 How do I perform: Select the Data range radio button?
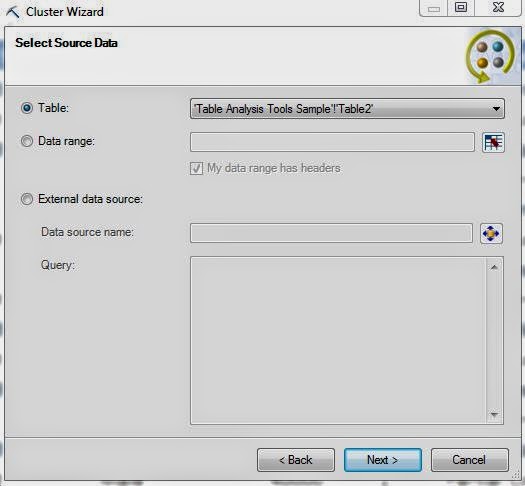pyautogui.click(x=27, y=141)
